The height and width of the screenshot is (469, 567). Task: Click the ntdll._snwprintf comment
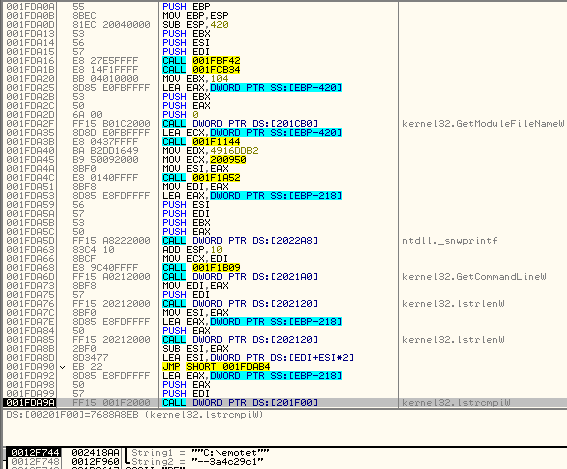tap(449, 240)
